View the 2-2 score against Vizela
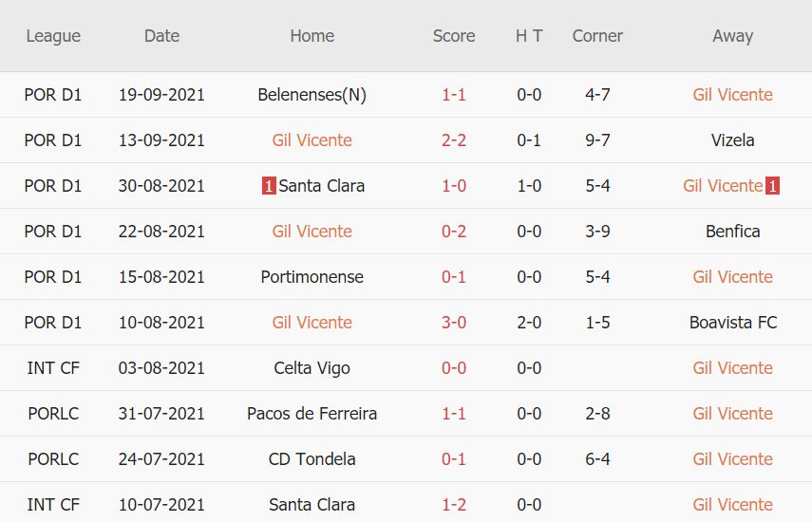The height and width of the screenshot is (522, 812). 454,140
